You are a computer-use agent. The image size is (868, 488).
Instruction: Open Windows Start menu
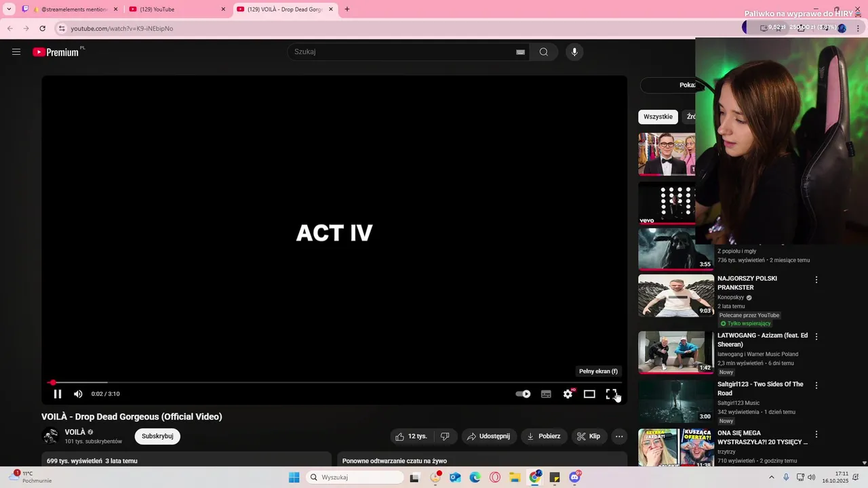click(x=294, y=477)
